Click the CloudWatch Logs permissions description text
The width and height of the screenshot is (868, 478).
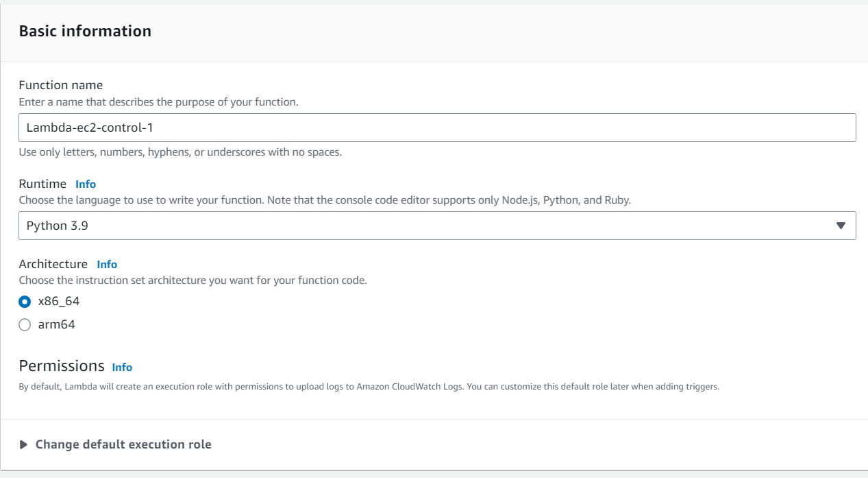pos(369,387)
